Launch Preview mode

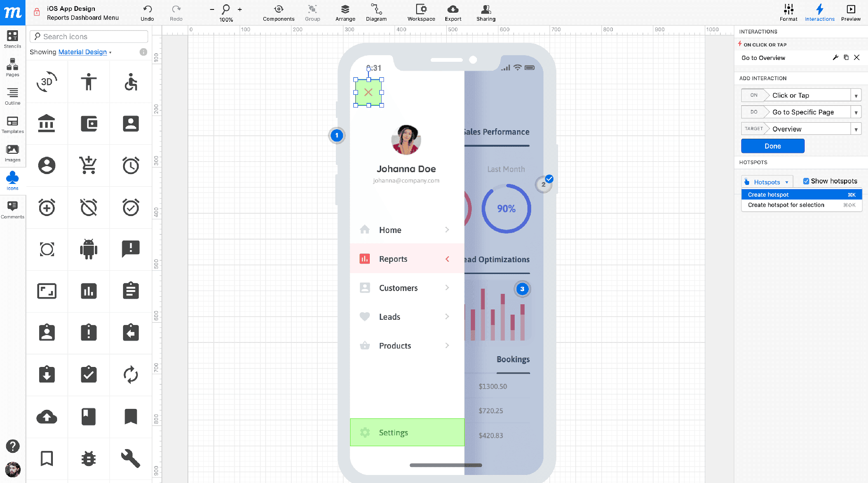851,13
